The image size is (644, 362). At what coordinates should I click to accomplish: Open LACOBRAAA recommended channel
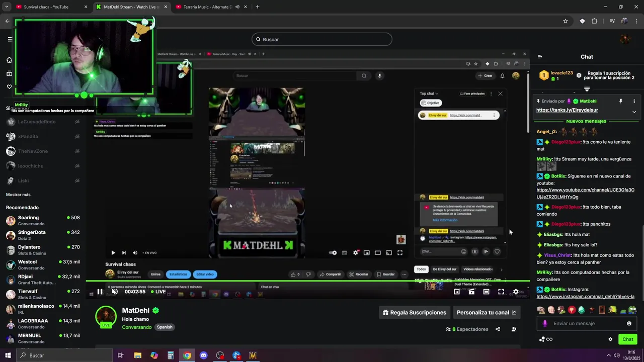[43, 324]
